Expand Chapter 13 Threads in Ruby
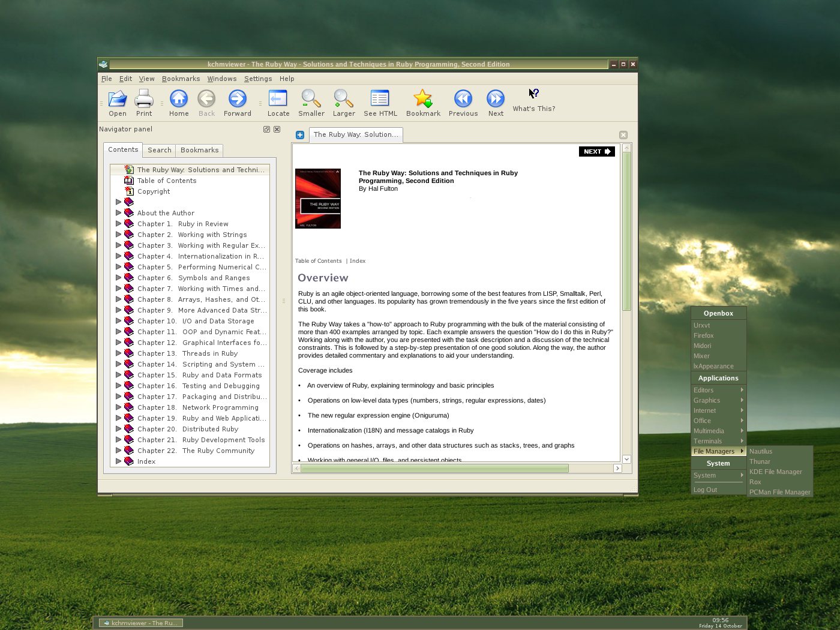This screenshot has height=630, width=840. (118, 353)
